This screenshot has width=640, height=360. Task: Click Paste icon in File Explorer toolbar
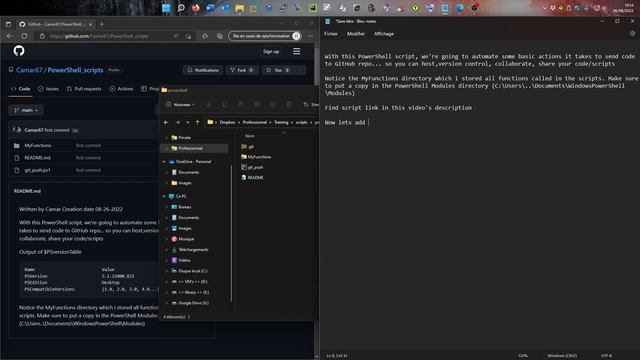point(240,104)
